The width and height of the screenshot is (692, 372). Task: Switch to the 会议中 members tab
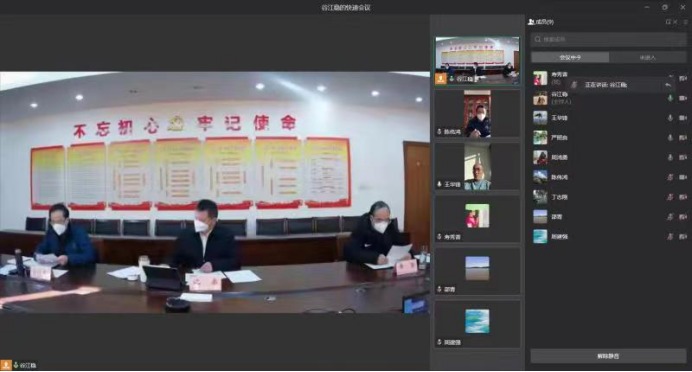(x=570, y=57)
